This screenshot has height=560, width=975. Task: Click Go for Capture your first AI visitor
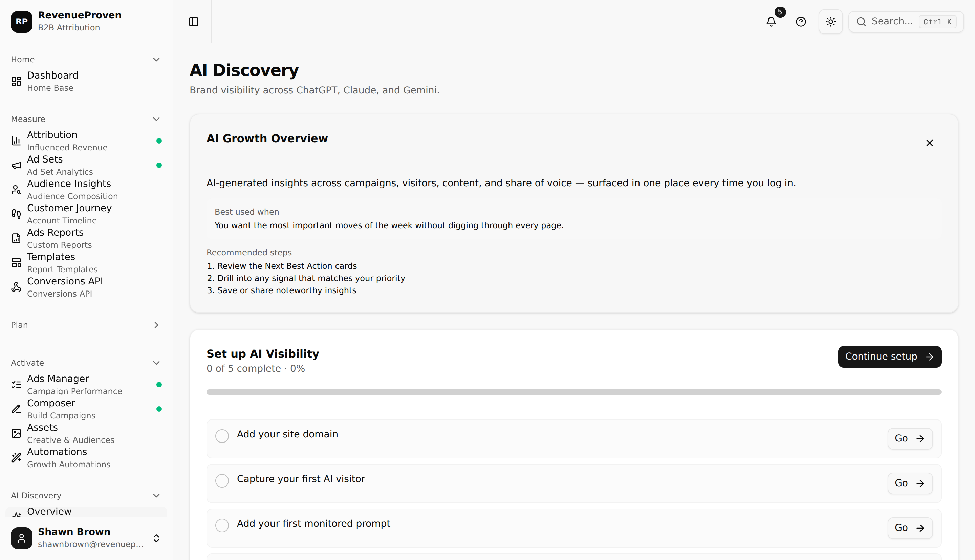pos(910,483)
